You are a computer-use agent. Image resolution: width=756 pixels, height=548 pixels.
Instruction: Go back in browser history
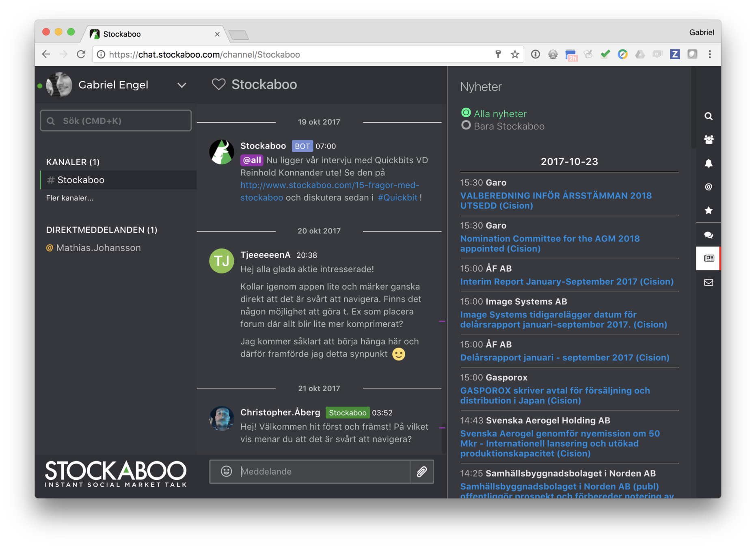(46, 54)
